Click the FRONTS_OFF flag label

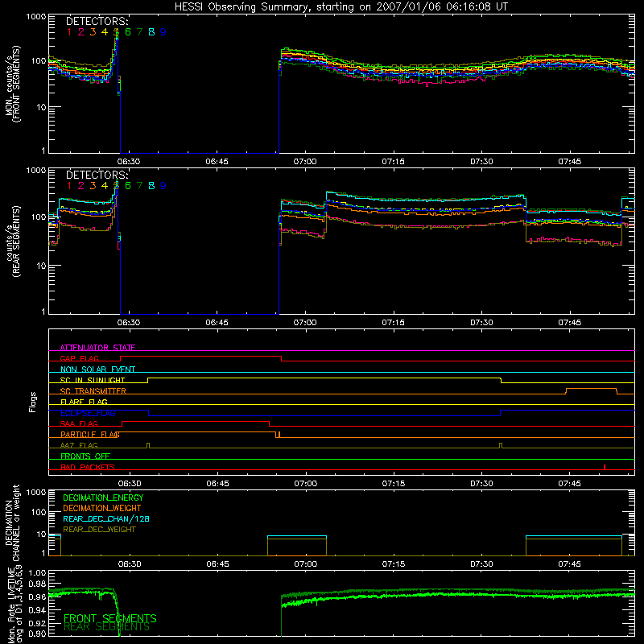point(85,456)
